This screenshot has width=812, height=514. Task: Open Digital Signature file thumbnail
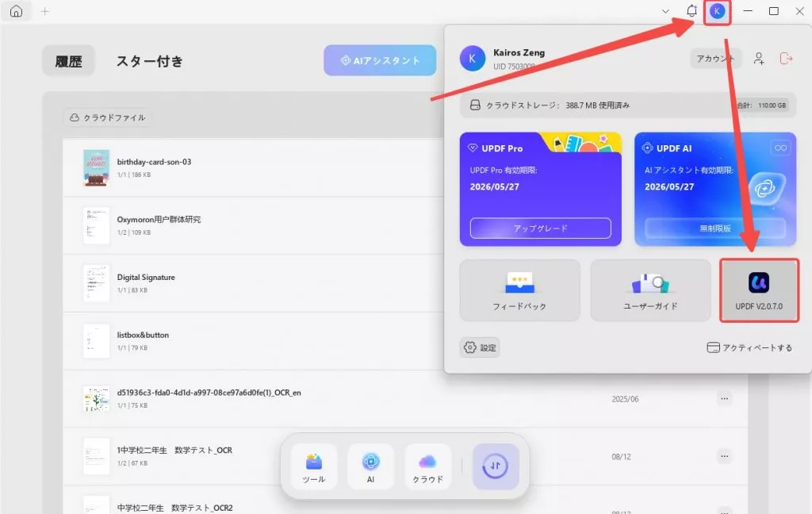(96, 283)
